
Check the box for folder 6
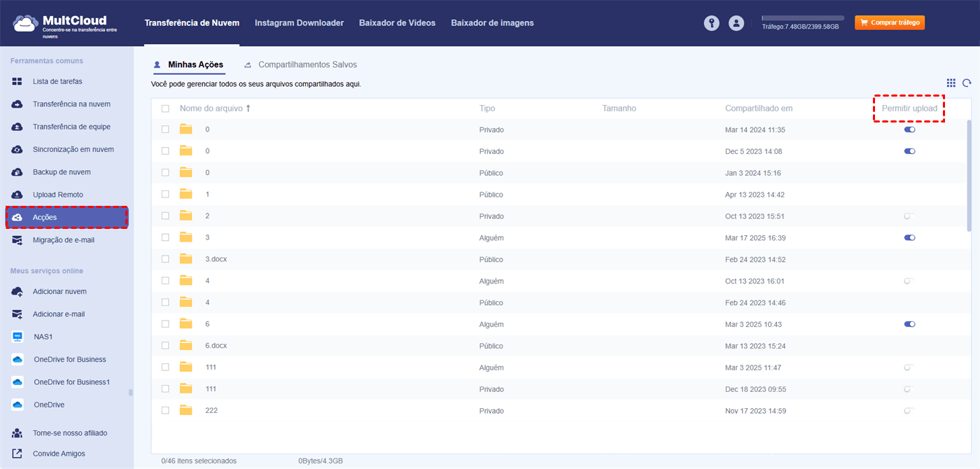tap(165, 324)
